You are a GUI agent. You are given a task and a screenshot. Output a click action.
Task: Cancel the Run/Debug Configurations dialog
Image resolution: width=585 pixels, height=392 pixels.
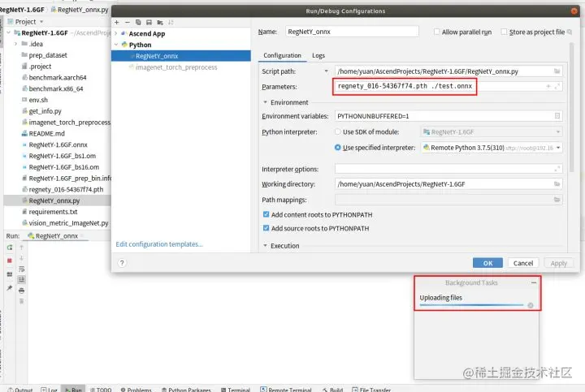click(523, 263)
